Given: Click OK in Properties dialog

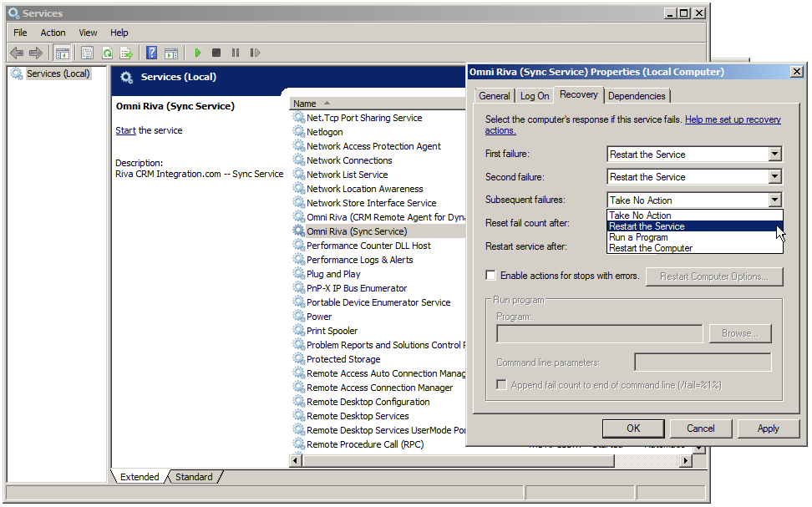Looking at the screenshot, I should point(633,428).
